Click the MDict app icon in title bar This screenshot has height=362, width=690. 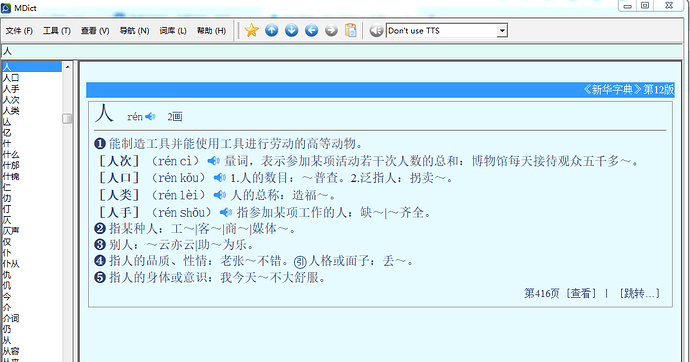point(6,8)
